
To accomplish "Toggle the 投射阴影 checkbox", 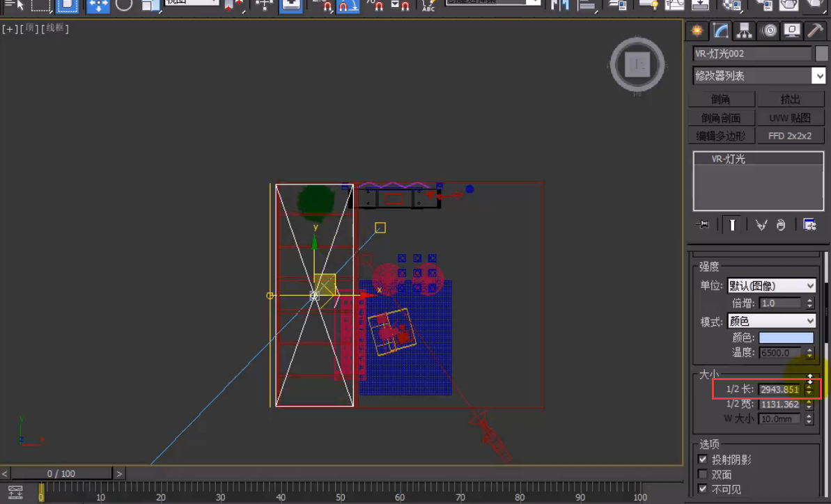I will [x=702, y=460].
